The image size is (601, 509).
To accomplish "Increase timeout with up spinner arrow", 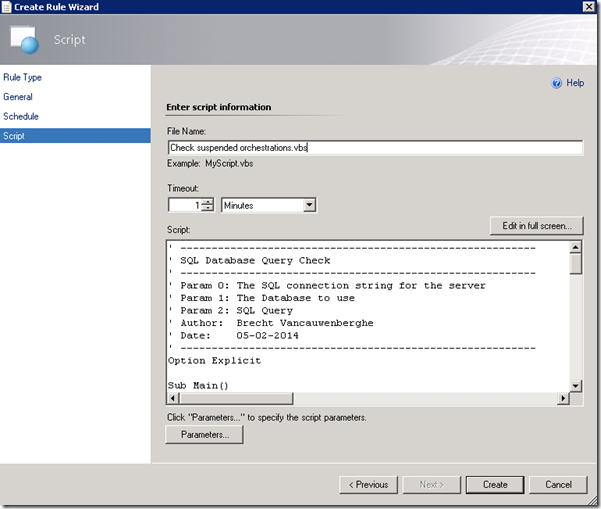I will [207, 201].
